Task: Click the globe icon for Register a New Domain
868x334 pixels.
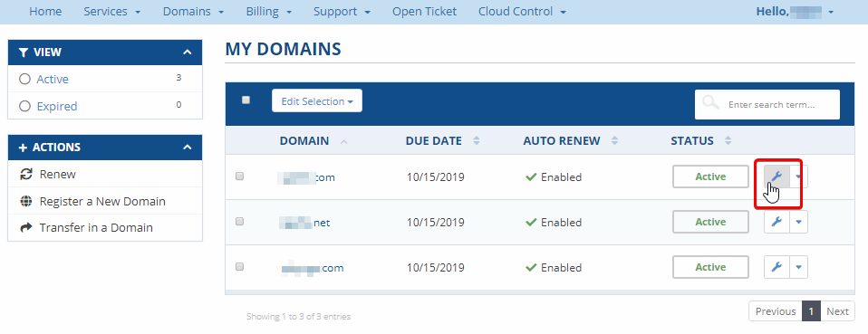Action: point(26,201)
